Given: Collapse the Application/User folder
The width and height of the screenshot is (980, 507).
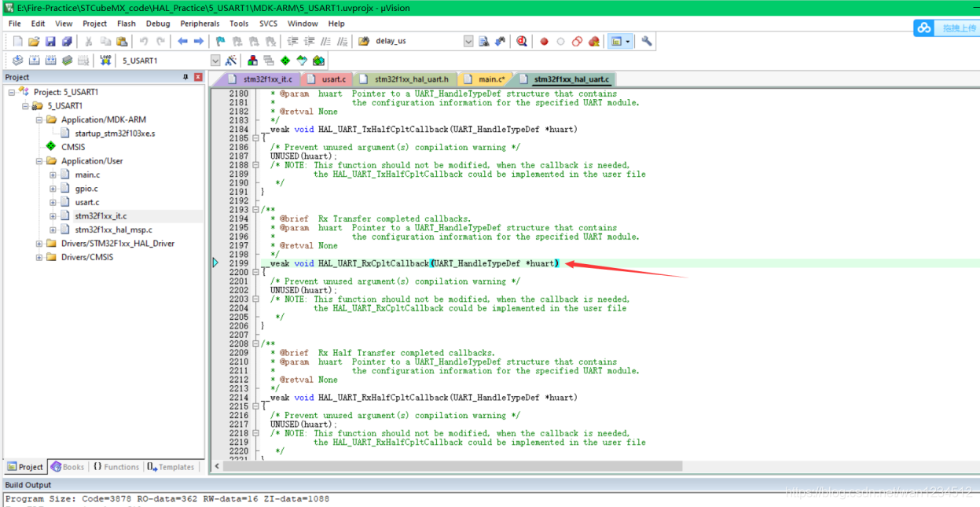Looking at the screenshot, I should point(39,161).
